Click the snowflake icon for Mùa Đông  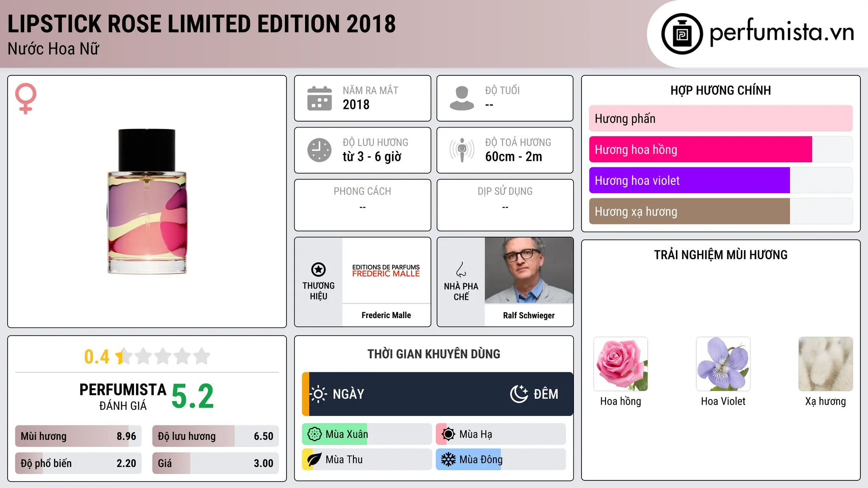point(448,460)
